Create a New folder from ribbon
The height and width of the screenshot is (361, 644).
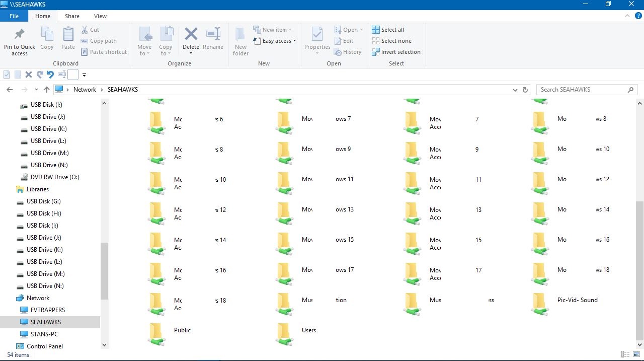(241, 41)
